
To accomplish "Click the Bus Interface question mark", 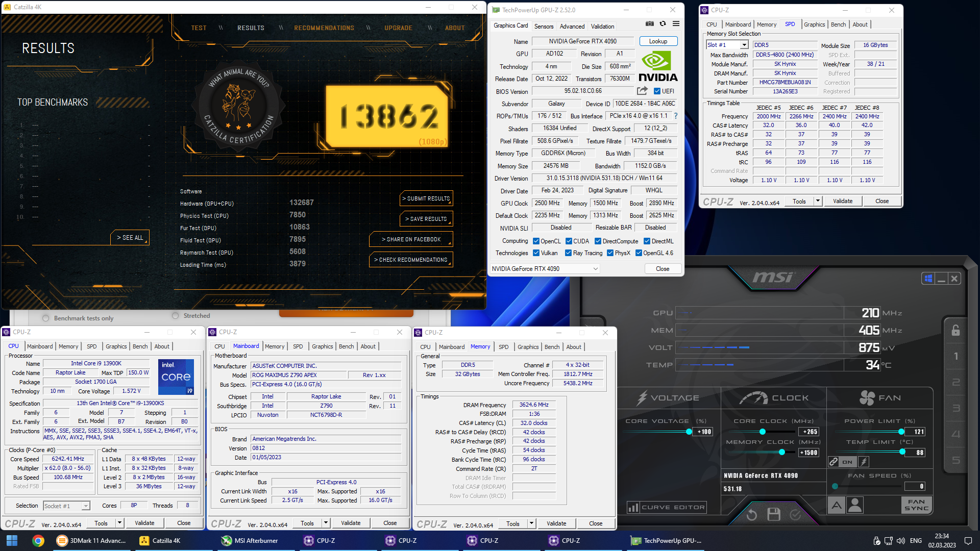I will click(676, 116).
